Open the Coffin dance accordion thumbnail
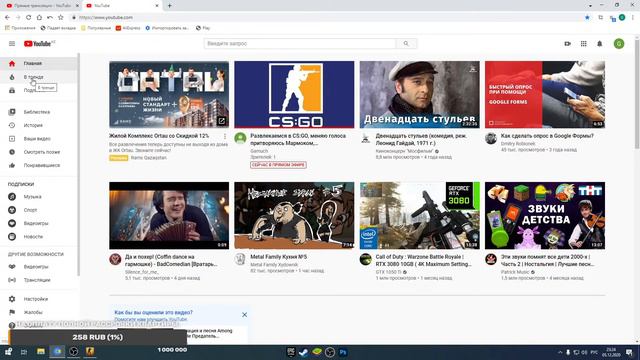The image size is (640, 360). (x=169, y=216)
